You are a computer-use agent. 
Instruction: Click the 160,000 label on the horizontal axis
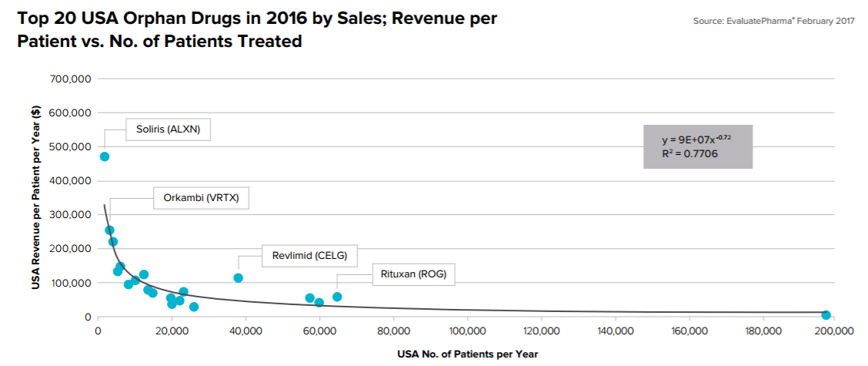(689, 331)
